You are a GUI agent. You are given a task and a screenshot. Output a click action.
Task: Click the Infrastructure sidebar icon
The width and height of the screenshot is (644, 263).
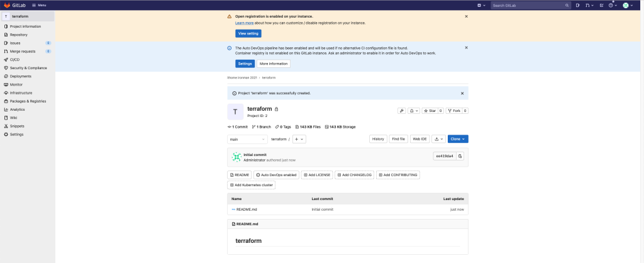click(6, 93)
